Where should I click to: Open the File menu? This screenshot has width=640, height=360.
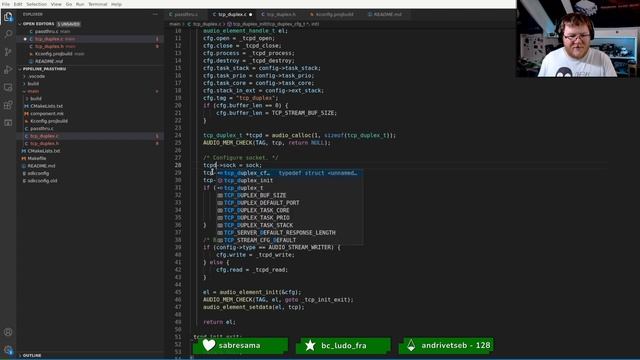click(6, 4)
